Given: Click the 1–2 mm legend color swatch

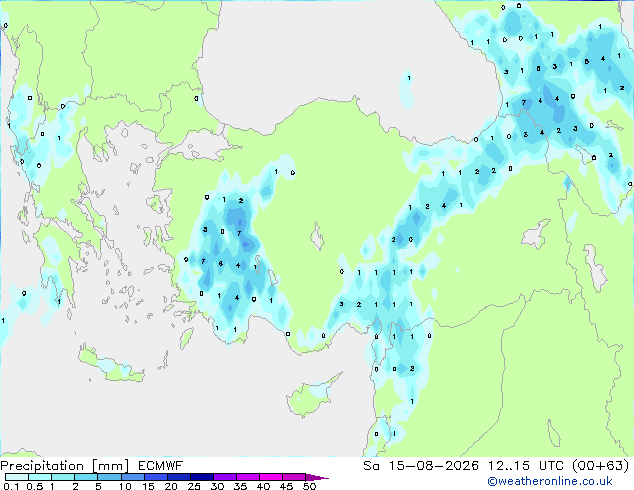Looking at the screenshot, I should coord(63,477).
